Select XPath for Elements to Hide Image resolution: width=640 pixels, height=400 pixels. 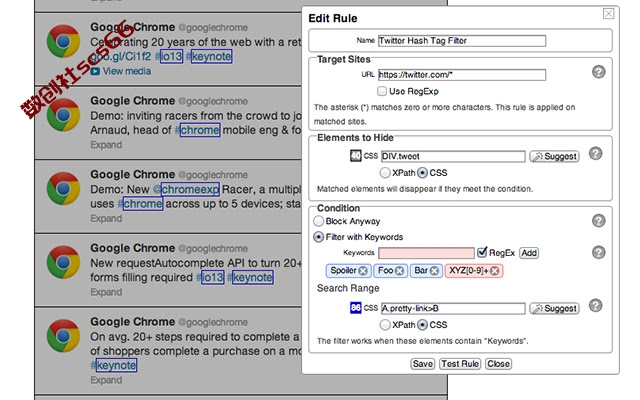(x=384, y=173)
